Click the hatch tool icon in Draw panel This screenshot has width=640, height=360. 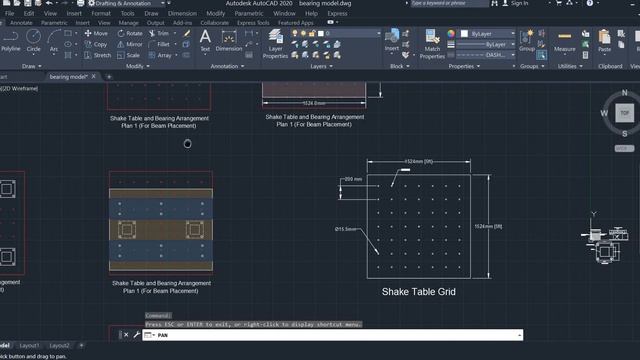(68, 55)
